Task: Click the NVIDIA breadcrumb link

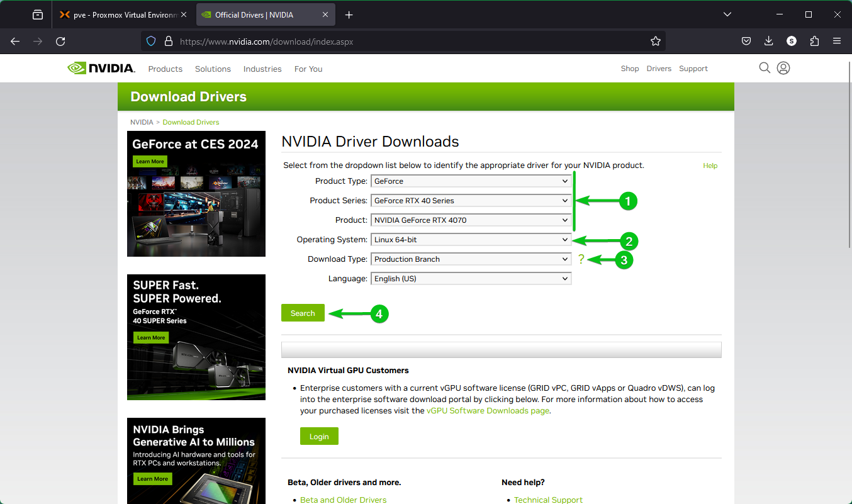Action: pos(142,122)
